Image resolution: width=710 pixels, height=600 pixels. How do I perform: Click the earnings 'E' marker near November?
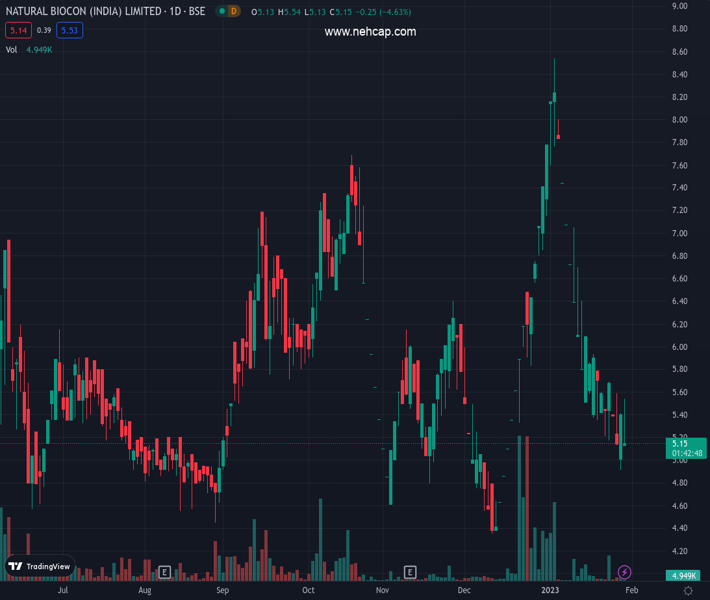coord(410,572)
